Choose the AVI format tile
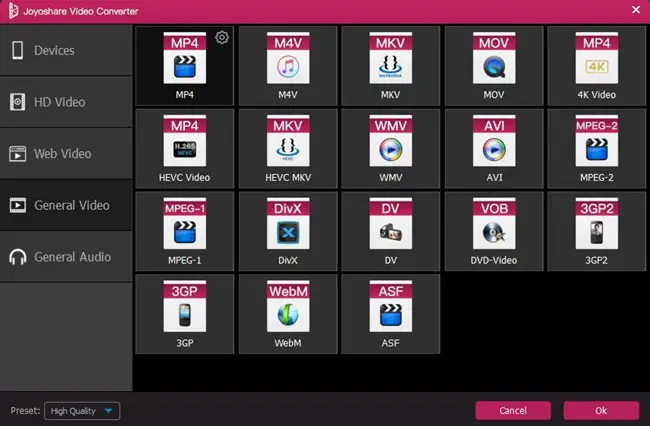Screen dimensions: 650x426 tap(494, 149)
